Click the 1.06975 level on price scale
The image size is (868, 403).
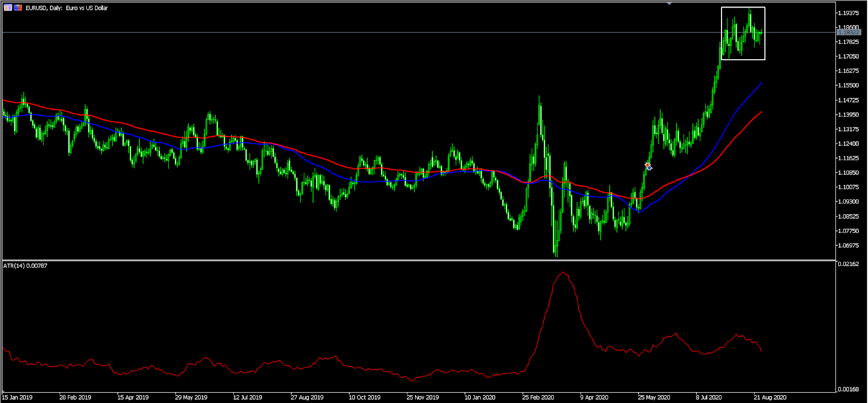[x=849, y=245]
